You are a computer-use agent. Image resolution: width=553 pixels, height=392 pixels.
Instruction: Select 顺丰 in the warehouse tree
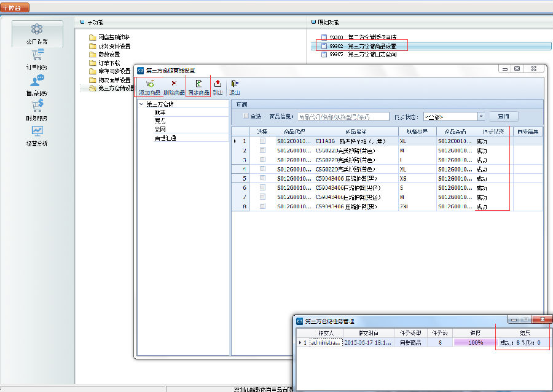(x=160, y=112)
